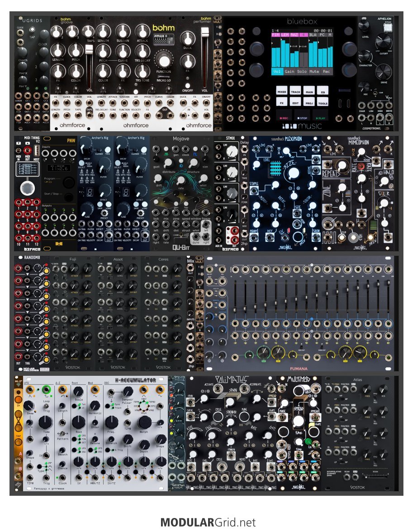The image size is (417, 532).
Task: Click the MIDI Thing USB HOST port
Action: 36,149
